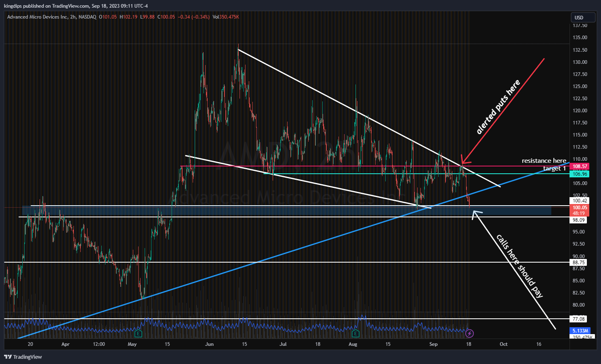Click the purple lightning event icon

point(469,333)
